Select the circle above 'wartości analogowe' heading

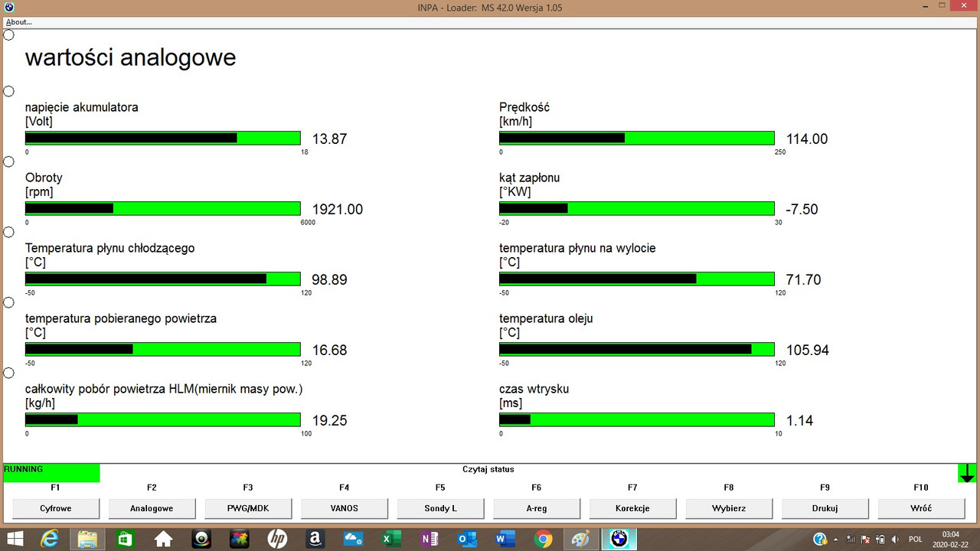coord(9,34)
